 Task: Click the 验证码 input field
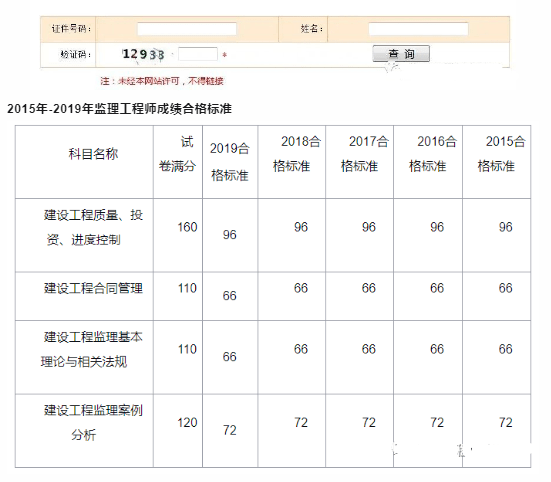point(198,54)
